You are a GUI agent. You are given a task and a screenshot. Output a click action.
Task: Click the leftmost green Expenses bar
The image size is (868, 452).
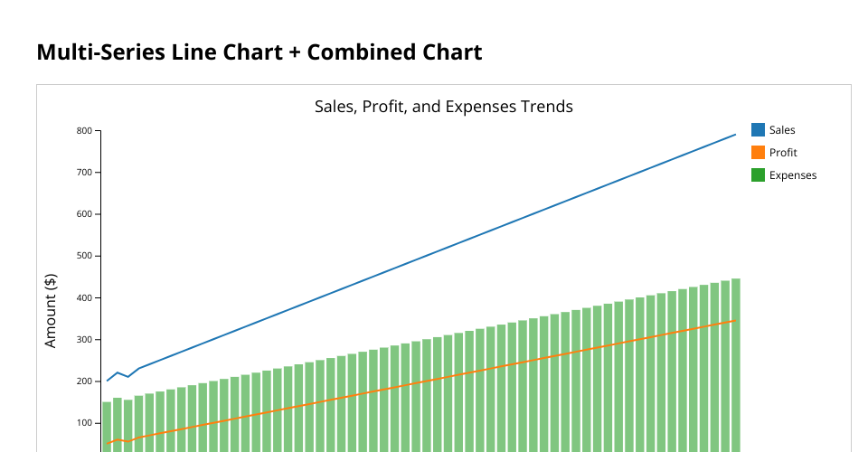point(107,427)
